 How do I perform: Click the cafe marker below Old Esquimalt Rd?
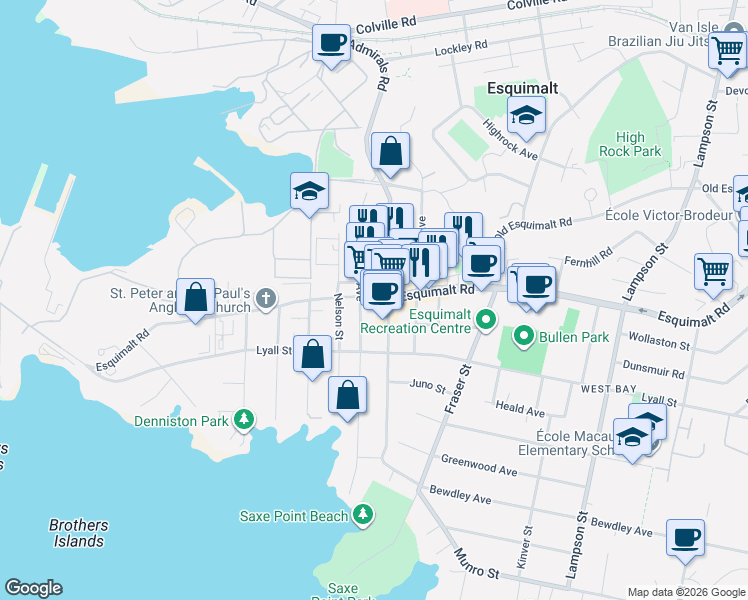click(x=481, y=265)
